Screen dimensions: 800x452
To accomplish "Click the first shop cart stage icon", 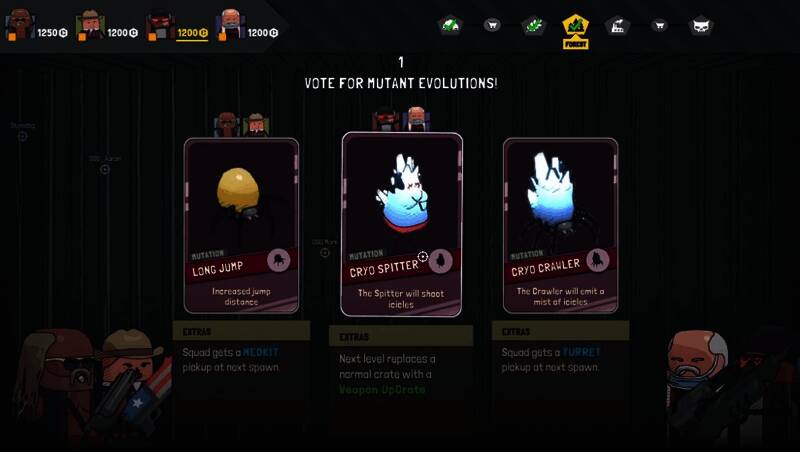I will [x=492, y=24].
